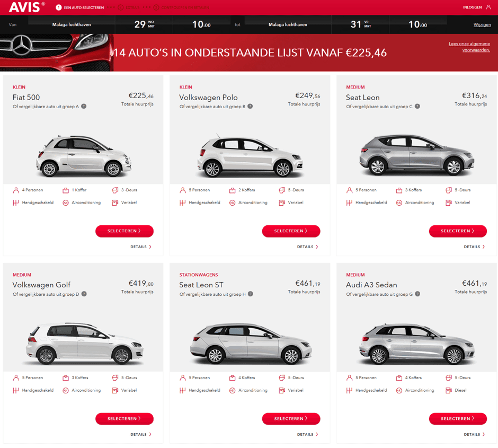Expand Details for the Volkswagen Polo
The height and width of the screenshot is (448, 498).
pyautogui.click(x=307, y=247)
